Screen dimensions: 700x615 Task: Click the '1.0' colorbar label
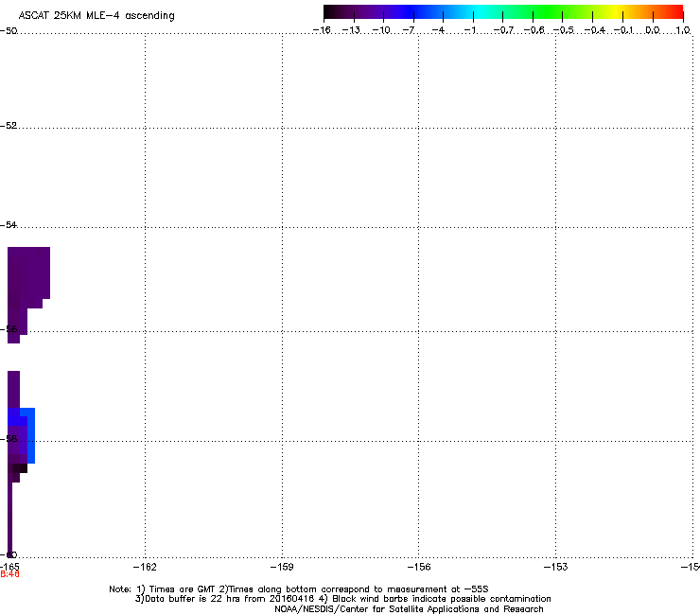(683, 30)
